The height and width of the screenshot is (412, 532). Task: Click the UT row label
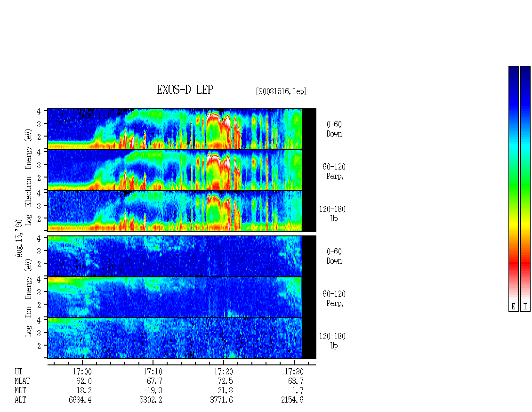[18, 372]
